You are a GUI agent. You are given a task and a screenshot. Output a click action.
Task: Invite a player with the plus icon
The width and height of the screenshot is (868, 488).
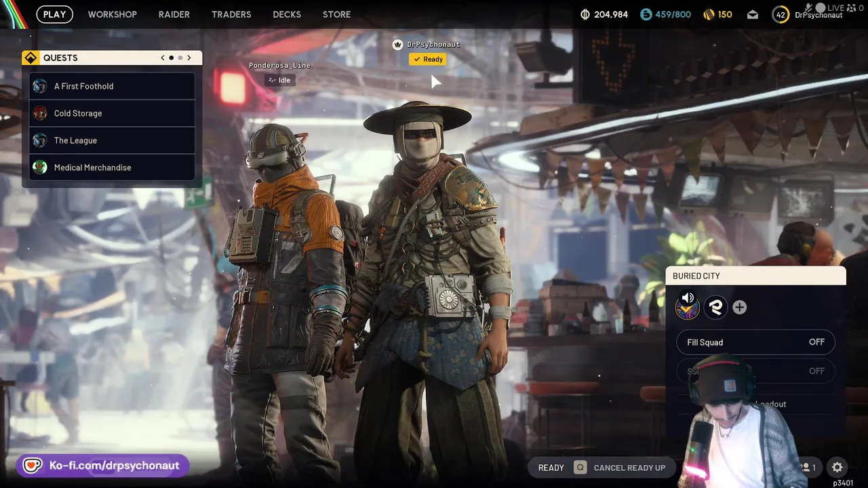pyautogui.click(x=739, y=307)
